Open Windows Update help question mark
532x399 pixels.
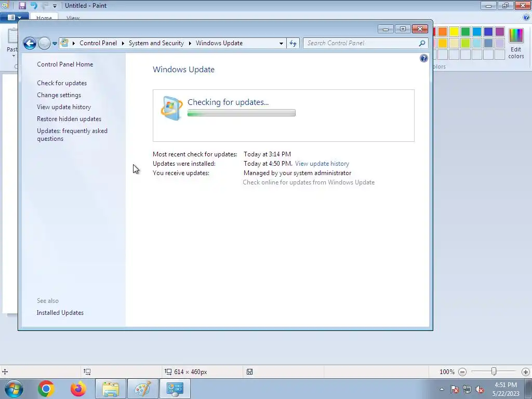423,58
